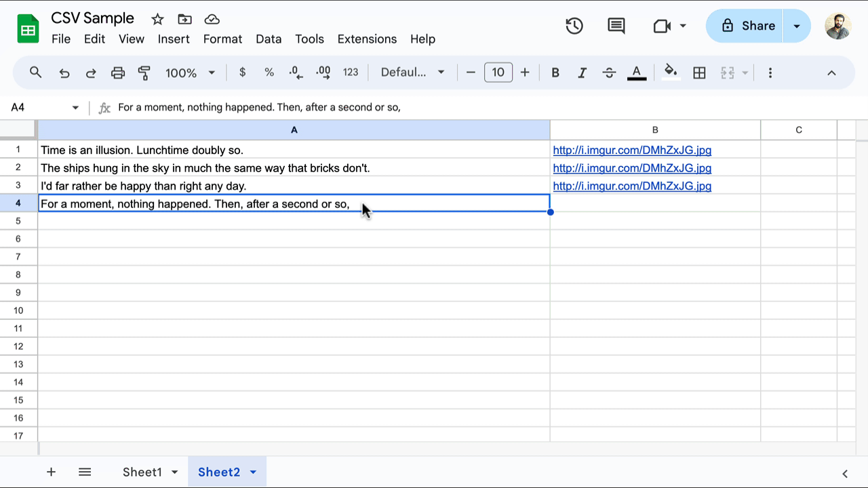Select cell 'Time is an illusion. Lunchtime doubly so.'
The image size is (868, 488).
[x=294, y=150]
